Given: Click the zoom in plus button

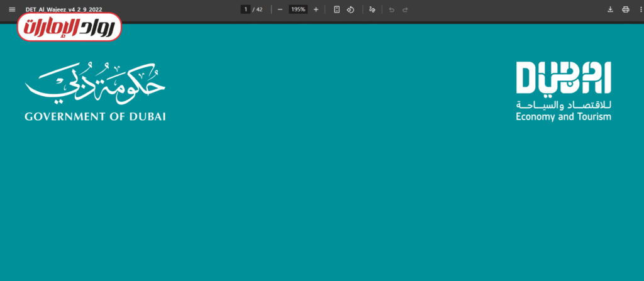Looking at the screenshot, I should coord(316,9).
